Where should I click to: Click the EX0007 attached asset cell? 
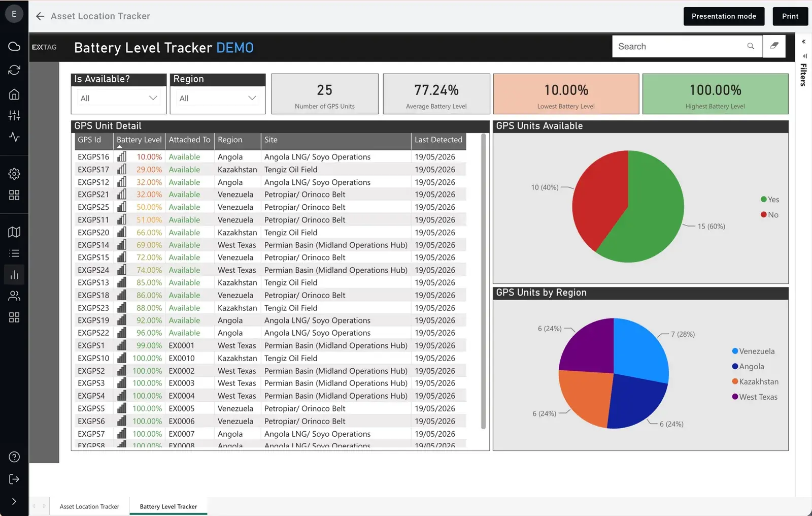182,434
